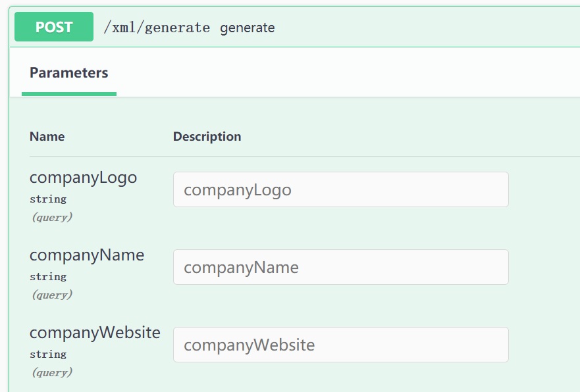The height and width of the screenshot is (392, 580).
Task: Click the Description column header
Action: click(207, 137)
